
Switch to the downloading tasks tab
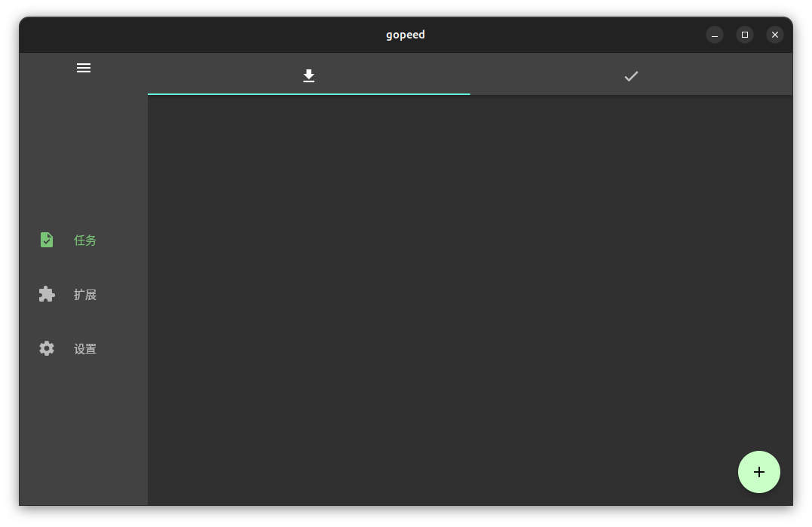[x=308, y=75]
